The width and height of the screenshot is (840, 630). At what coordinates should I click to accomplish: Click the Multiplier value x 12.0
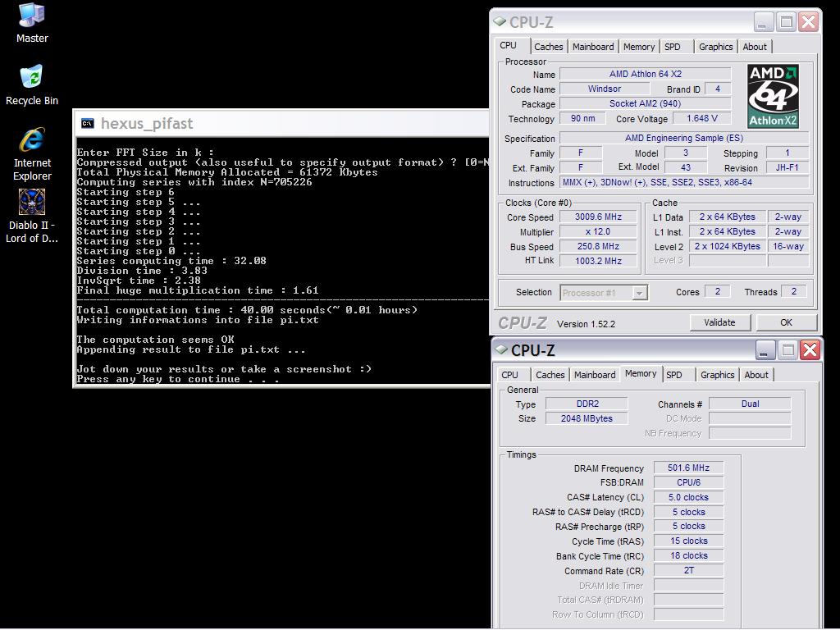point(598,232)
